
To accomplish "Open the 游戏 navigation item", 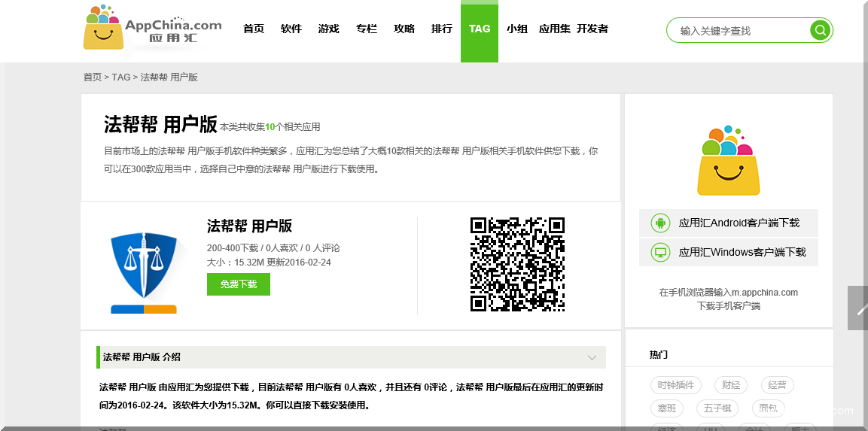I will [x=329, y=29].
